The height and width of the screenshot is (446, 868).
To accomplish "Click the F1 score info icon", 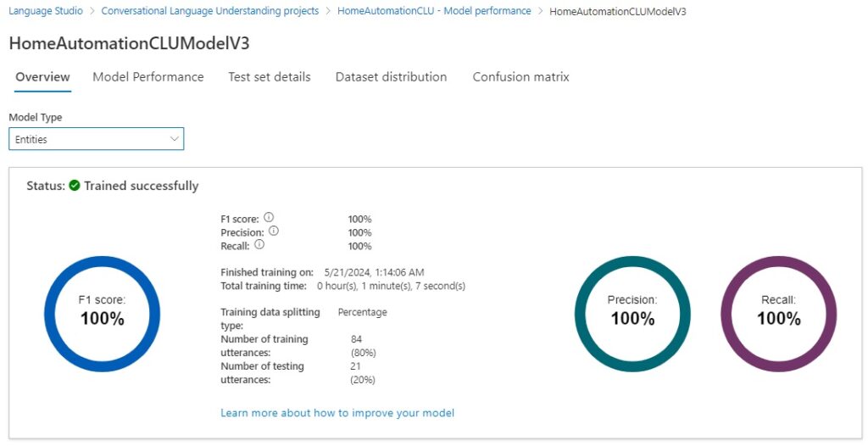I will pos(268,218).
